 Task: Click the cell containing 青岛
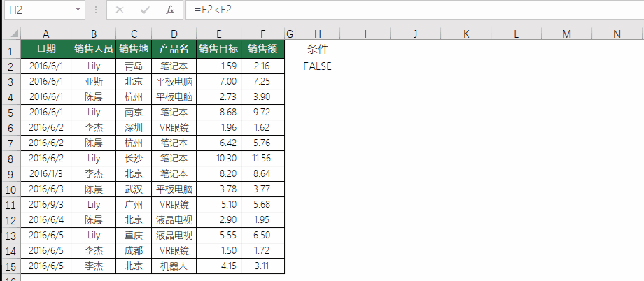pyautogui.click(x=134, y=66)
